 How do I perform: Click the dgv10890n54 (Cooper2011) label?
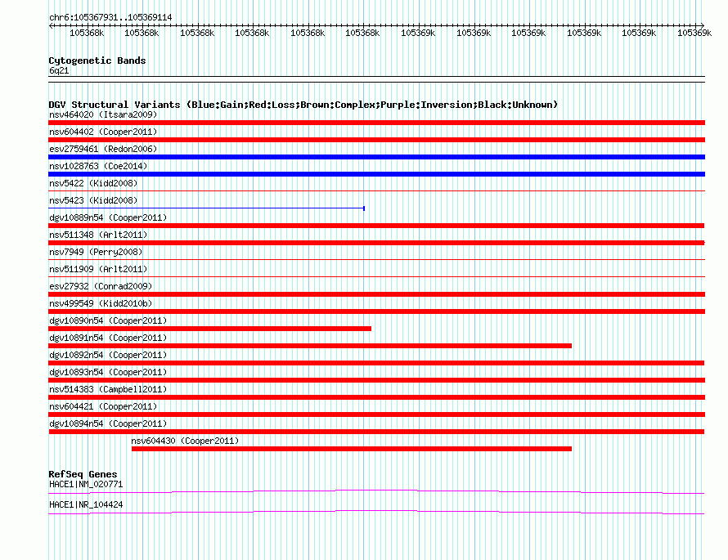click(108, 320)
